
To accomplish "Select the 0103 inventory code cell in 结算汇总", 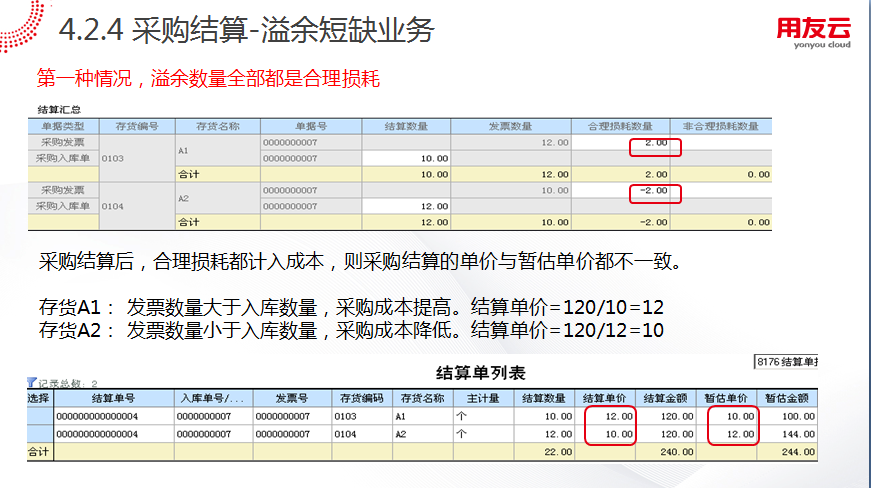I will click(x=137, y=158).
